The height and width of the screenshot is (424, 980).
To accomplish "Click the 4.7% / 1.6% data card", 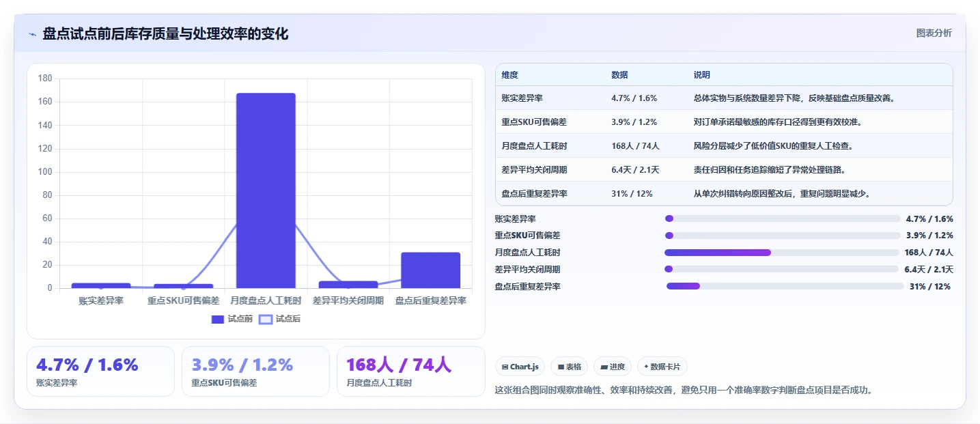I will (100, 371).
